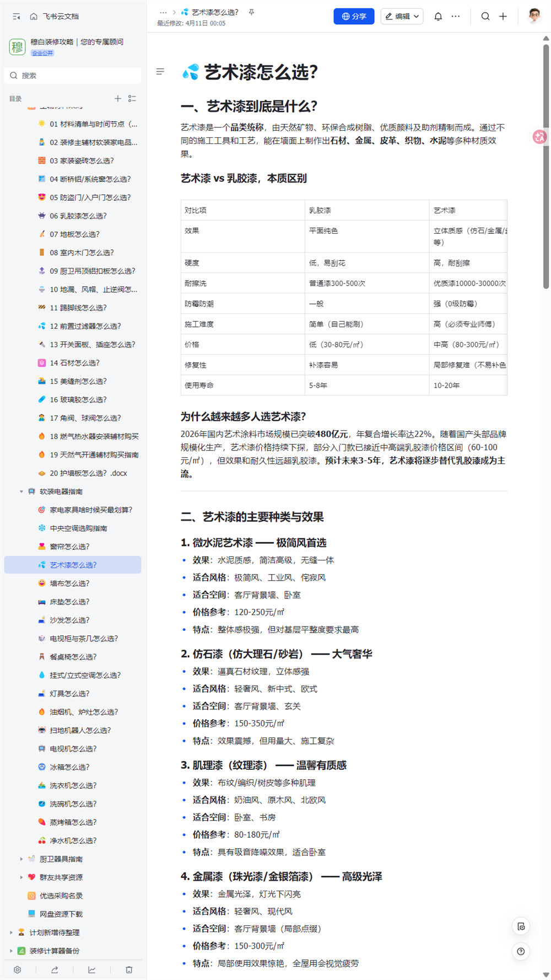This screenshot has width=551, height=980.
Task: Expand the 群友共享资源 folder
Action: [21, 877]
